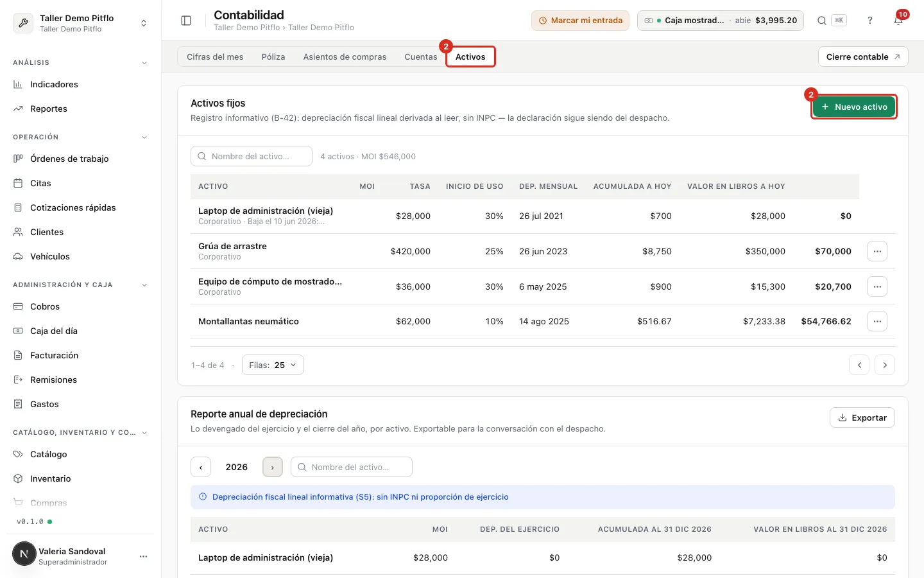Go to previous year before 2026
Screen dimensions: 924x578
click(x=201, y=467)
